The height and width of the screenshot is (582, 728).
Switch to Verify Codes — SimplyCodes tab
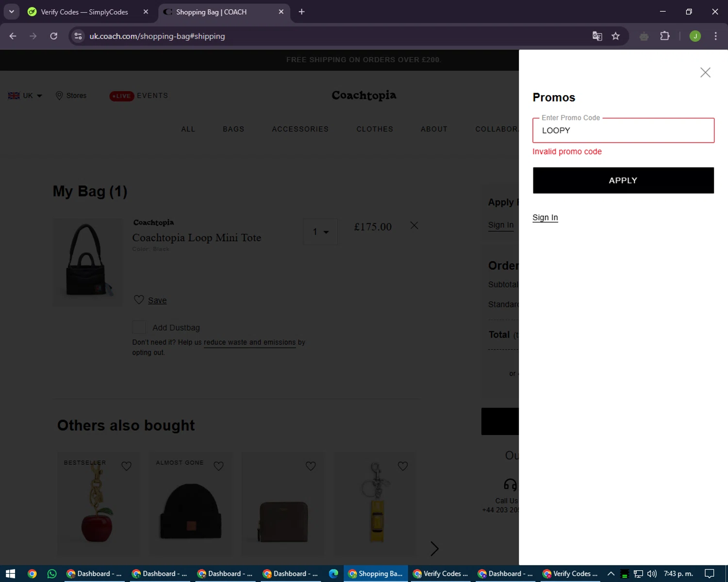pyautogui.click(x=85, y=12)
